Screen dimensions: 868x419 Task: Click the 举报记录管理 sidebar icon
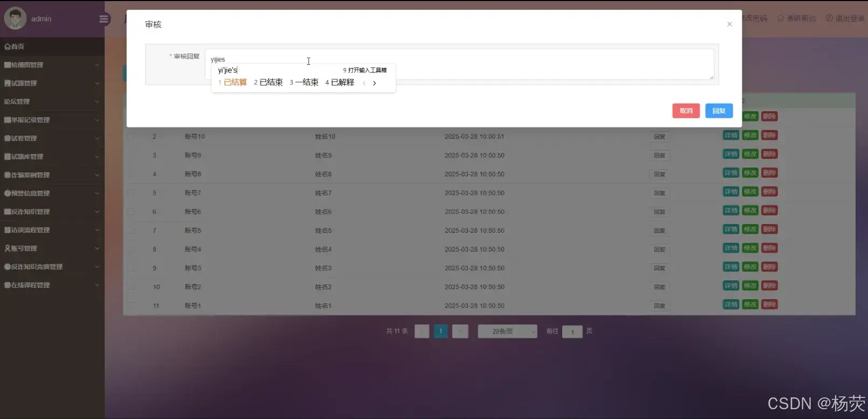(8, 120)
